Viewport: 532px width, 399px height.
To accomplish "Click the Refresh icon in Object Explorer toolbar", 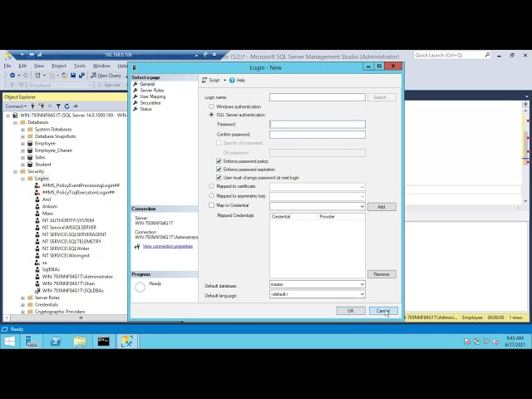I will [66, 106].
